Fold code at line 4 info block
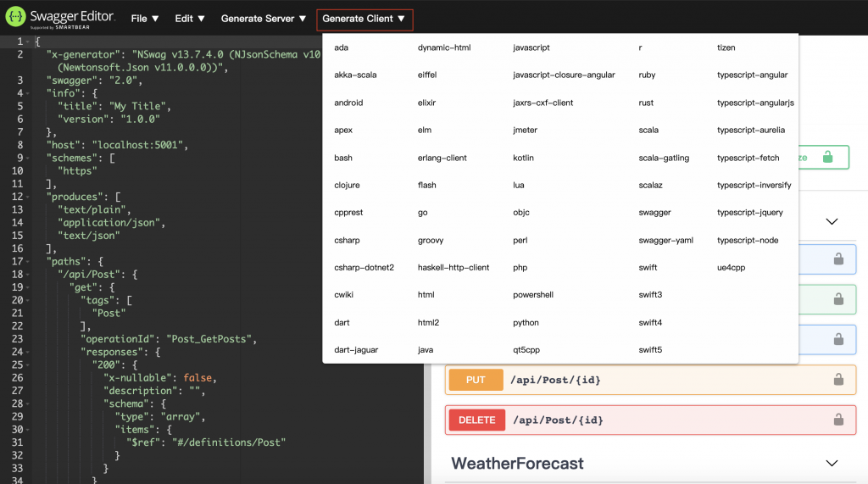Screen dimensions: 868x484 (x=28, y=93)
